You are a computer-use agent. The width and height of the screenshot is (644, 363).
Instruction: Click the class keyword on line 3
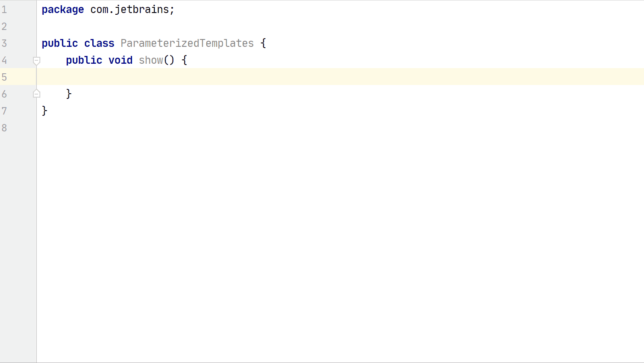click(x=99, y=43)
